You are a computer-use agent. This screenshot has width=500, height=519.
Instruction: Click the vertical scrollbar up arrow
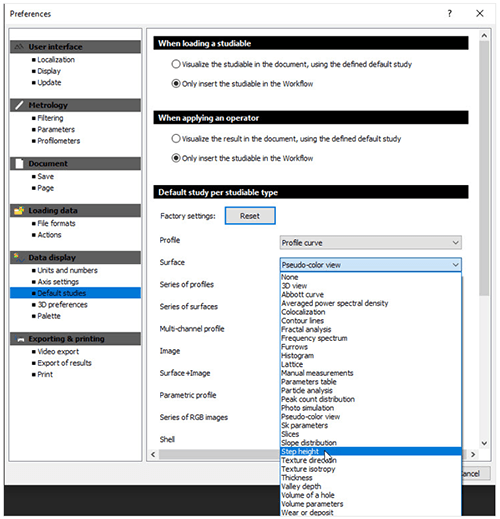484,35
